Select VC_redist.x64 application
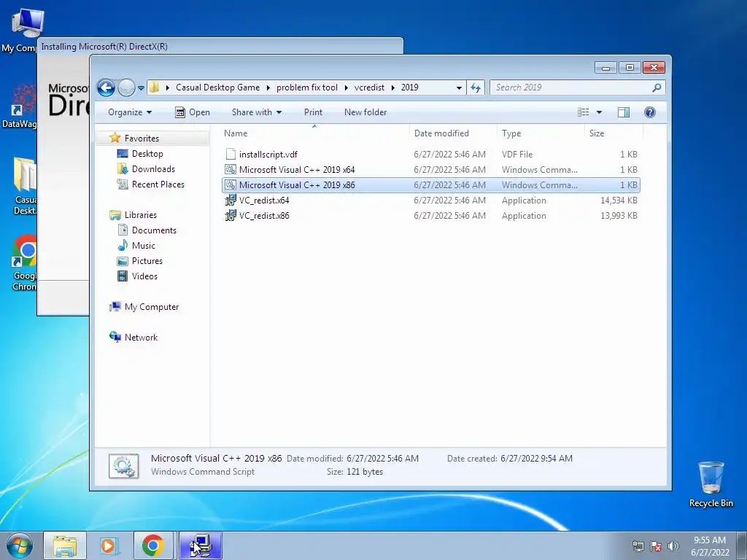Screen dimensions: 747x560 (x=430, y=201)
